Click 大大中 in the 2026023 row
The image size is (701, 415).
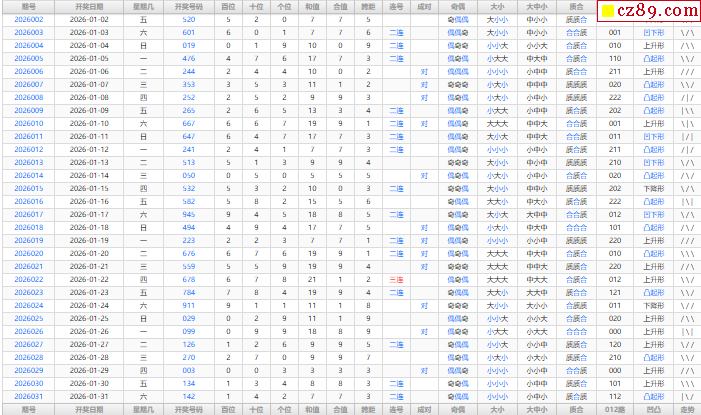coord(536,292)
